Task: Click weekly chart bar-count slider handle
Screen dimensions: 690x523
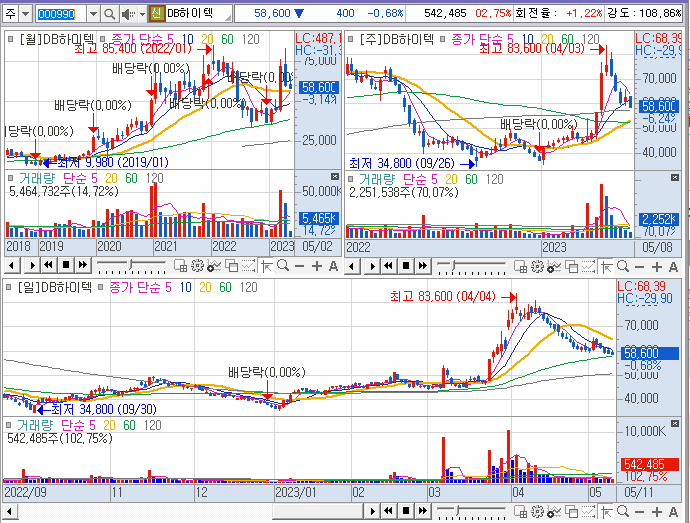Action: 454,266
